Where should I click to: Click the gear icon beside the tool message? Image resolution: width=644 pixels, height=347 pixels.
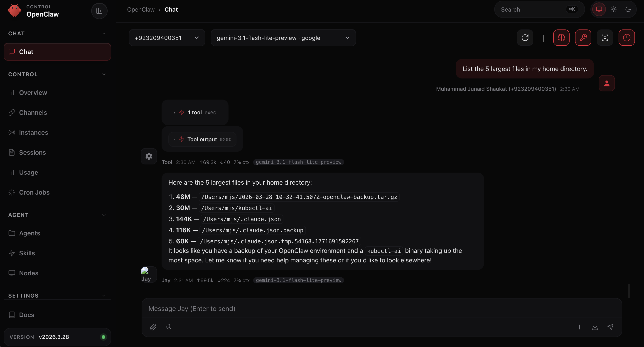pos(149,156)
